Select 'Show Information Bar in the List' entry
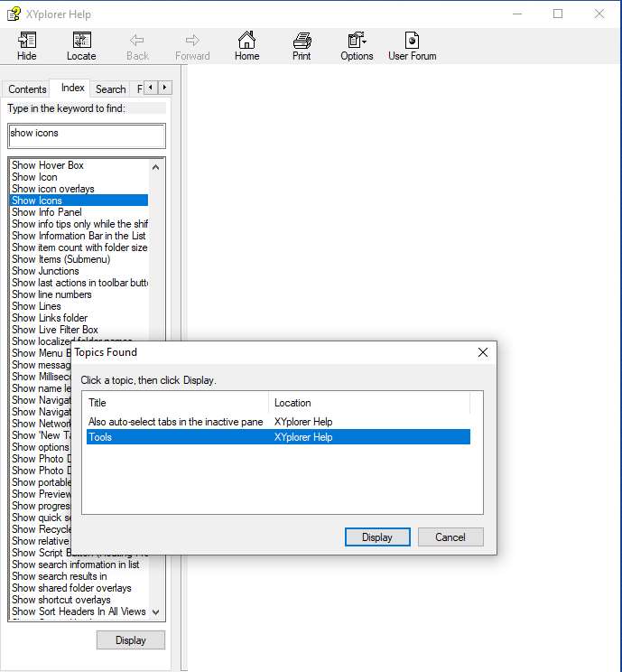Image resolution: width=622 pixels, height=672 pixels. pos(79,236)
